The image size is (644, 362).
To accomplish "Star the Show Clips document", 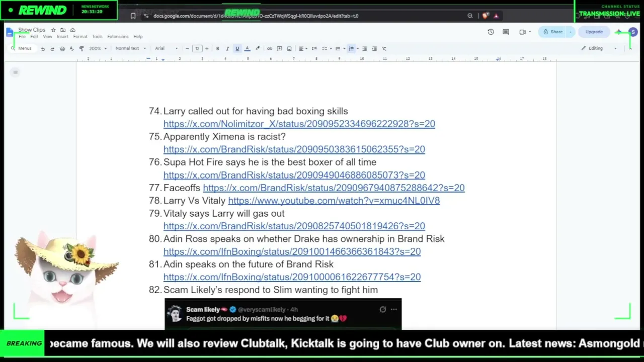I will (53, 30).
